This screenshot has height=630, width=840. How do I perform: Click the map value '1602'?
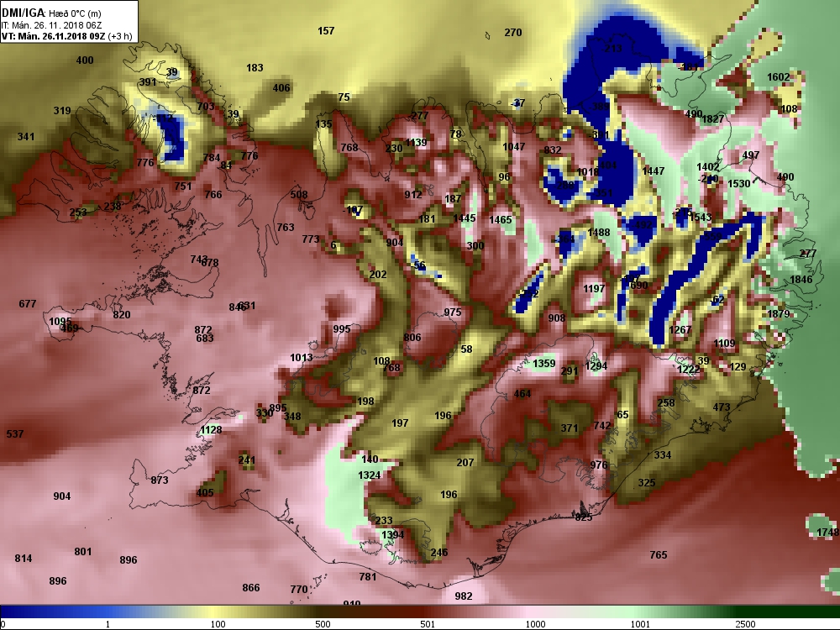(x=778, y=77)
